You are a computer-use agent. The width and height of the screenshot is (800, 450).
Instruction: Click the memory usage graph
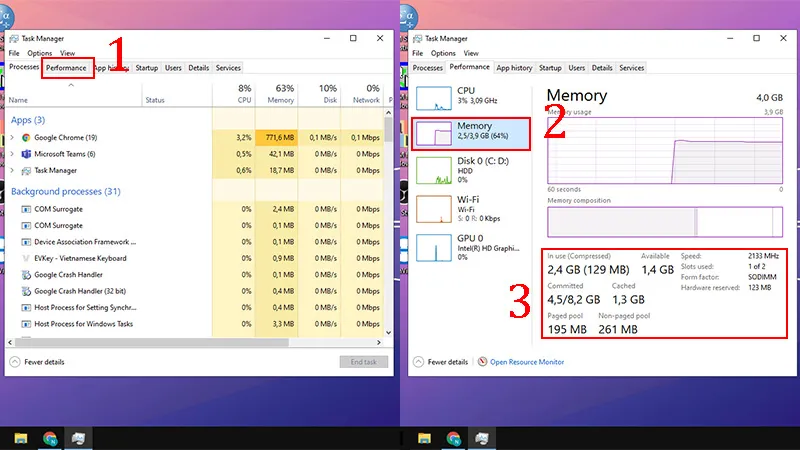(665, 151)
